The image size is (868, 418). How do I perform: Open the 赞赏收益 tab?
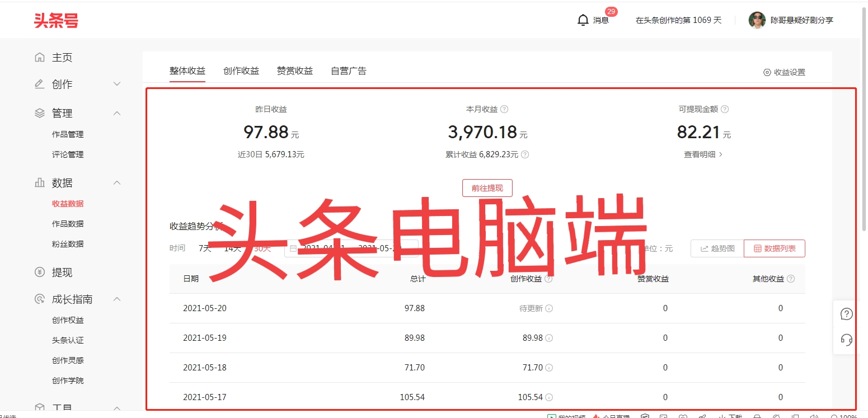(294, 71)
